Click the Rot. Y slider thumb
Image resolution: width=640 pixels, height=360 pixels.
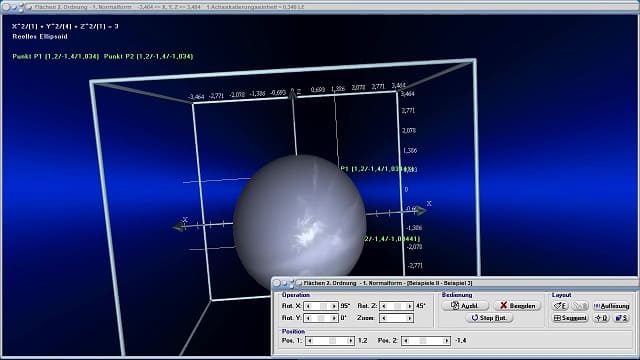point(321,318)
